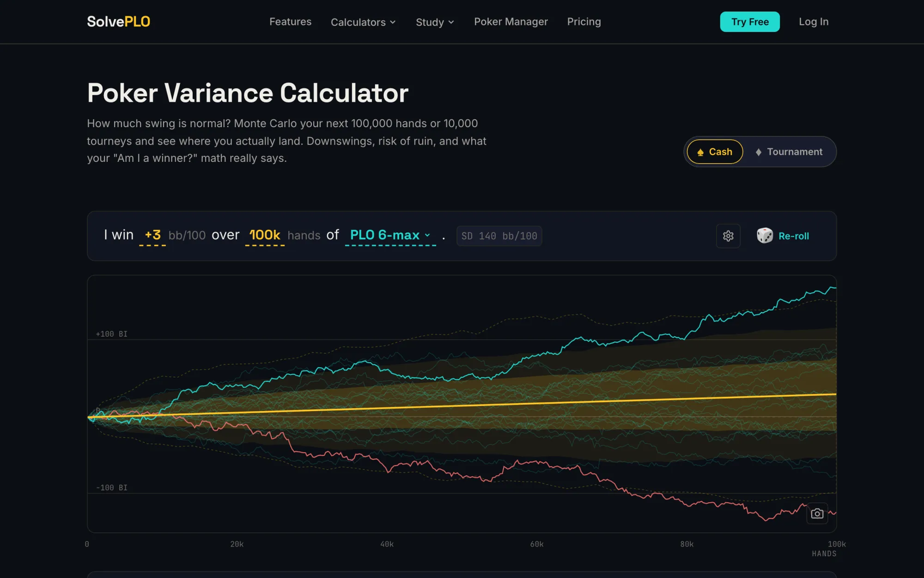This screenshot has height=578, width=924.
Task: Open the Pricing page
Action: click(x=584, y=22)
